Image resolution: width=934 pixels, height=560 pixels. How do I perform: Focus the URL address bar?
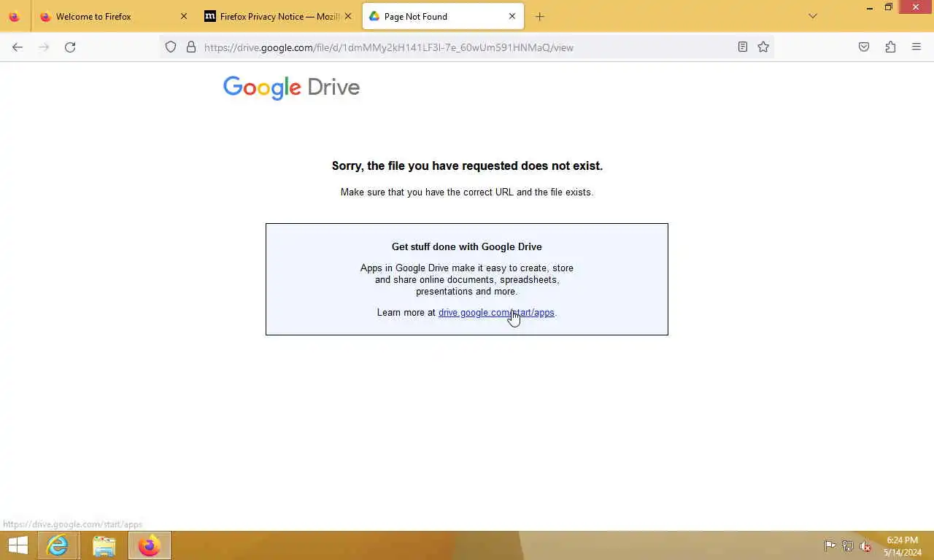(467, 47)
